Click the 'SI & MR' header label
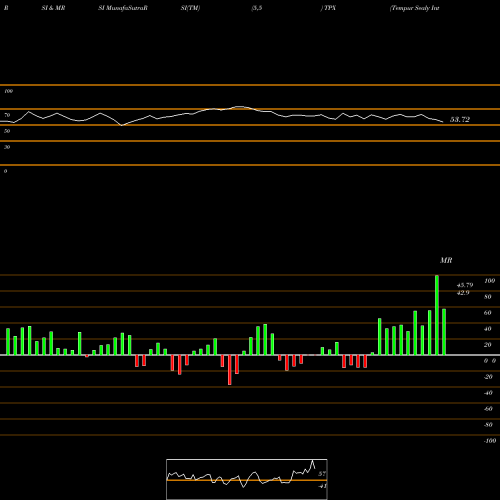 click(x=53, y=8)
